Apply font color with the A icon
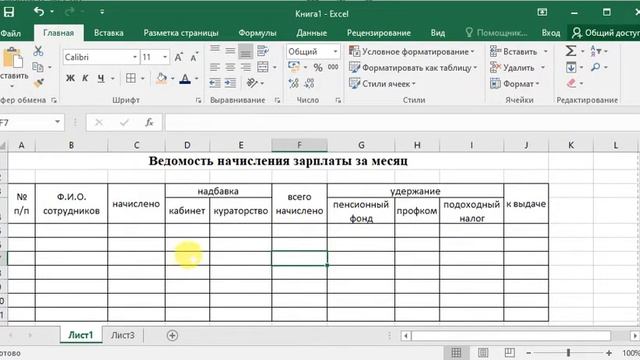The height and width of the screenshot is (360, 640). coord(185,78)
